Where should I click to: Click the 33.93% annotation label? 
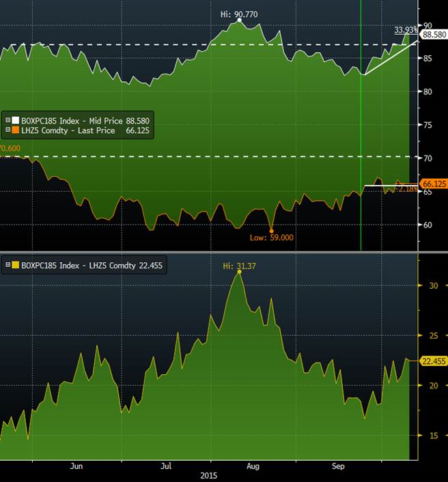coord(406,30)
